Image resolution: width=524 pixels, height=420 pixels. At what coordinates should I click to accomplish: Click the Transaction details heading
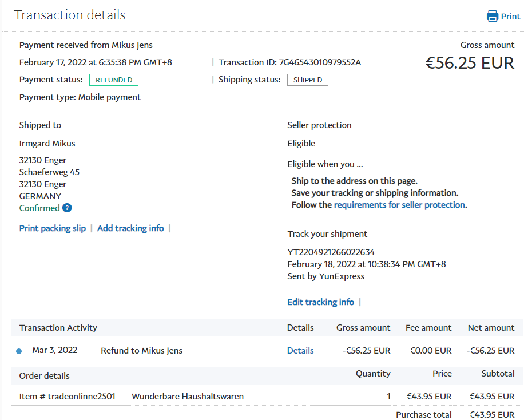(70, 15)
